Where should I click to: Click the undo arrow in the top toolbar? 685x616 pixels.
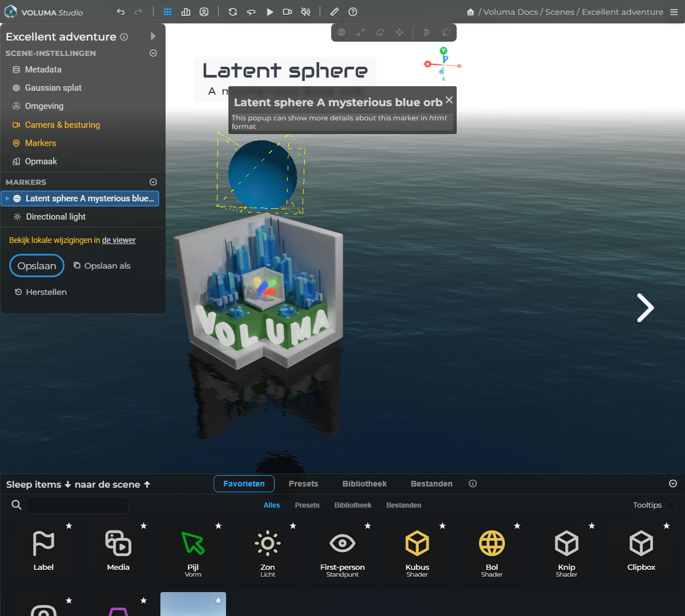tap(120, 12)
